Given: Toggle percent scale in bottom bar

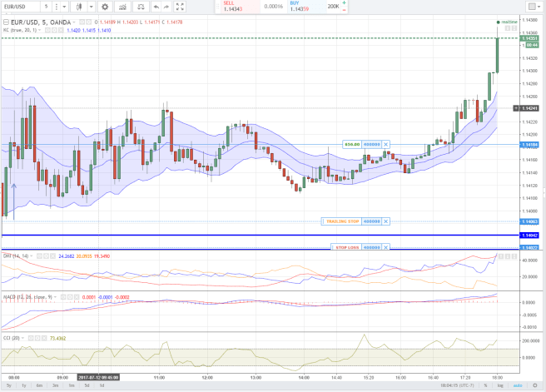Looking at the screenshot, I should click(485, 385).
